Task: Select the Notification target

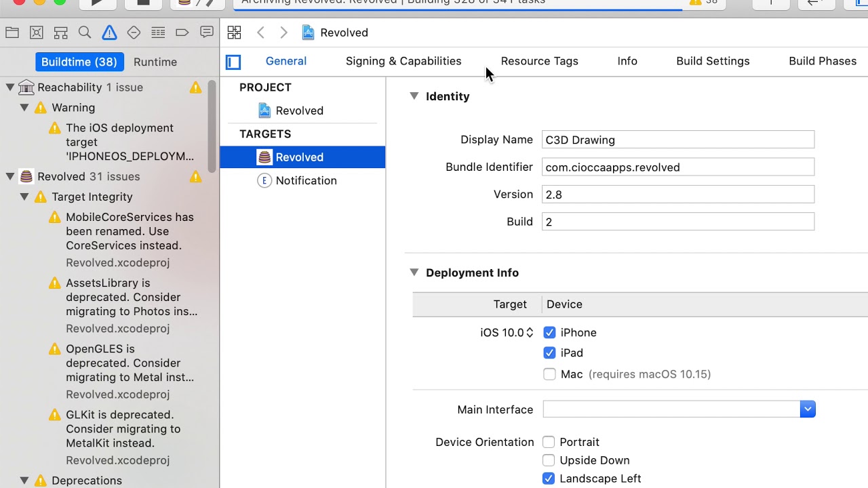Action: click(x=302, y=181)
